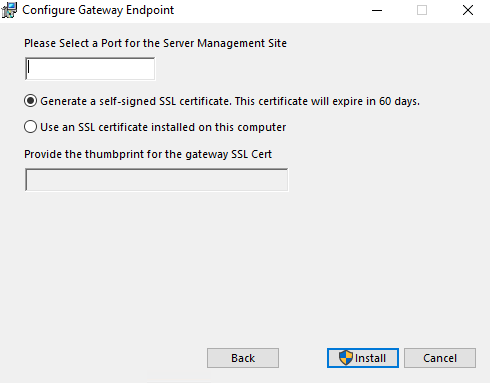Screen dimensions: 490x383
Task: Focus the Server Management Site port field
Action: [x=90, y=69]
